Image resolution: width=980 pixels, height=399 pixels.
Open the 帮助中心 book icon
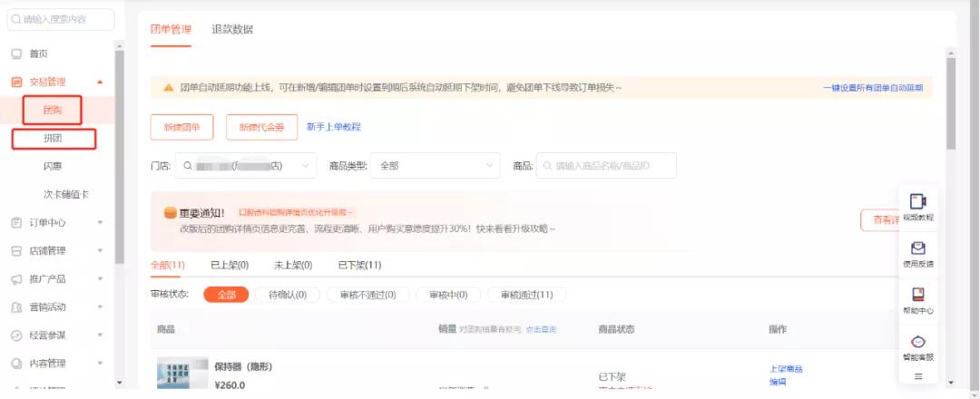click(x=918, y=294)
